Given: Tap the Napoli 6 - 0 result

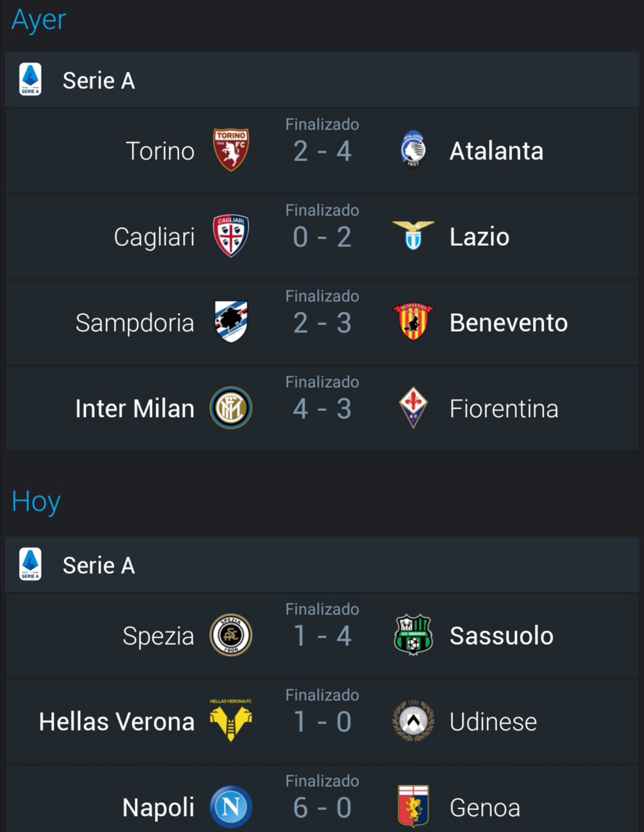Looking at the screenshot, I should [322, 808].
